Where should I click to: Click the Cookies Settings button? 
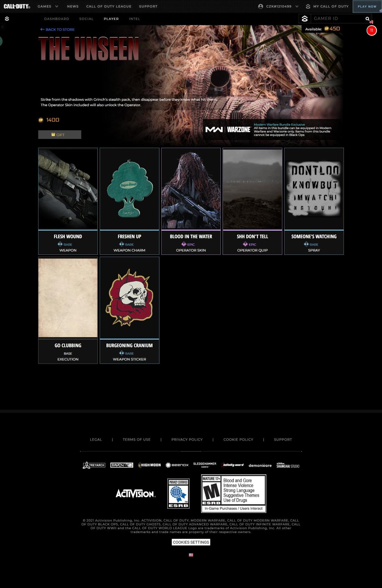point(191,542)
